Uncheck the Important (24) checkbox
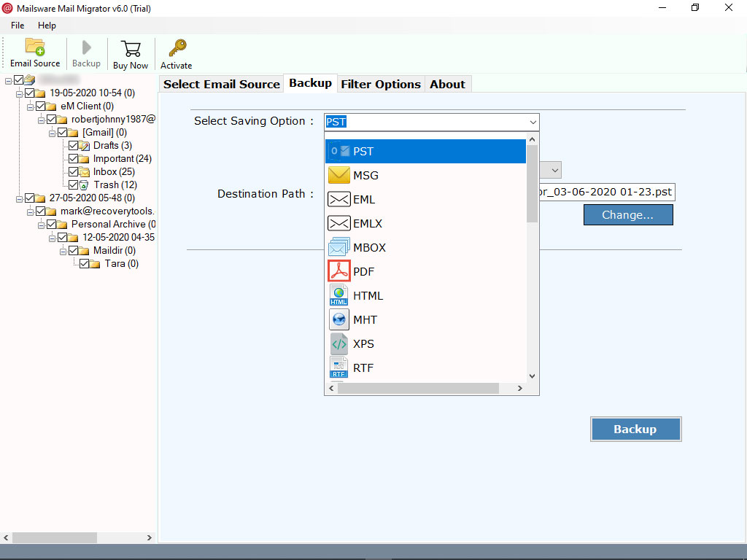Image resolution: width=747 pixels, height=560 pixels. pyautogui.click(x=74, y=158)
